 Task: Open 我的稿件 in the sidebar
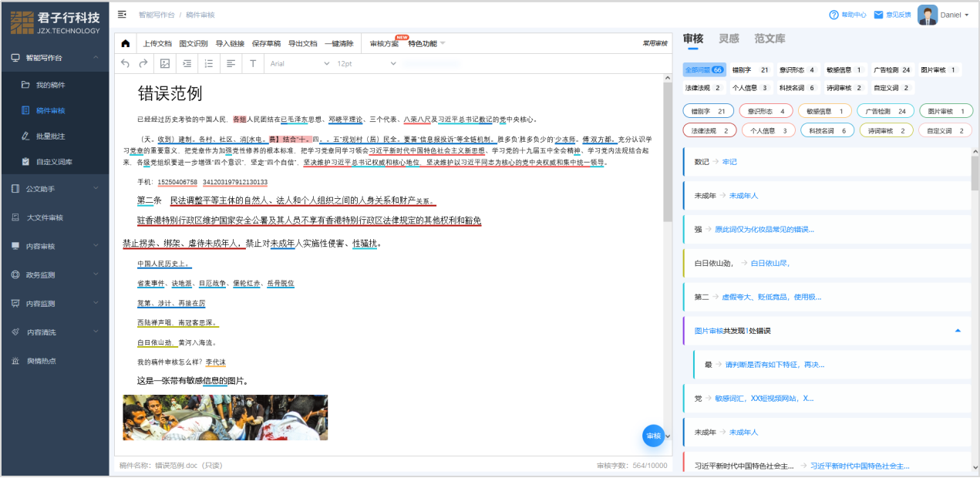[51, 85]
